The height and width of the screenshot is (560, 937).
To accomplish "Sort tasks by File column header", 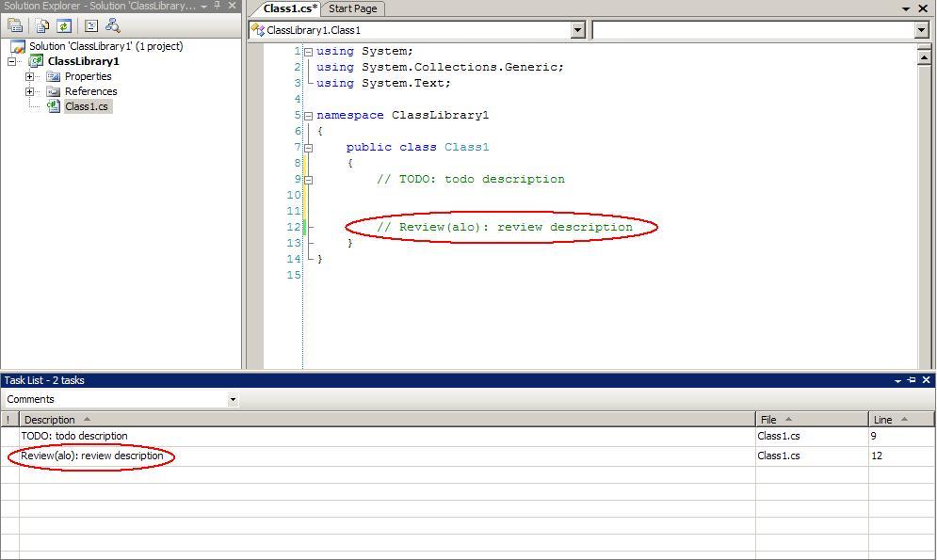I will 812,419.
